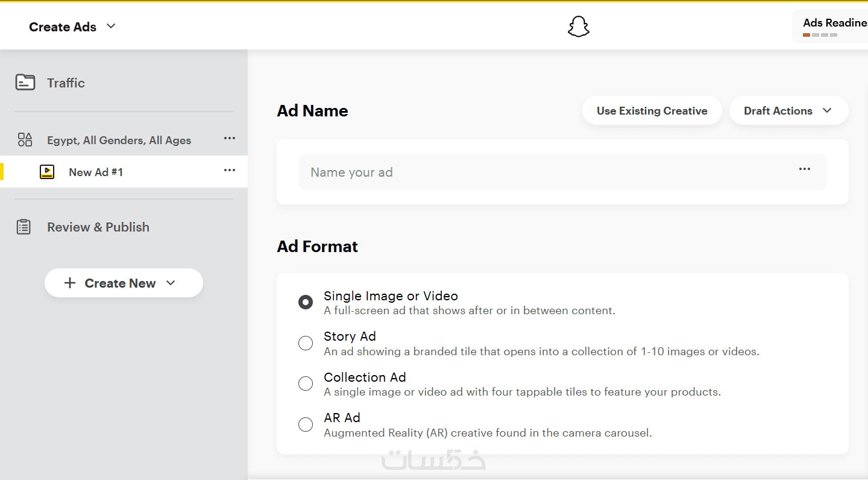
Task: Open the Traffic campaign section
Action: 66,83
